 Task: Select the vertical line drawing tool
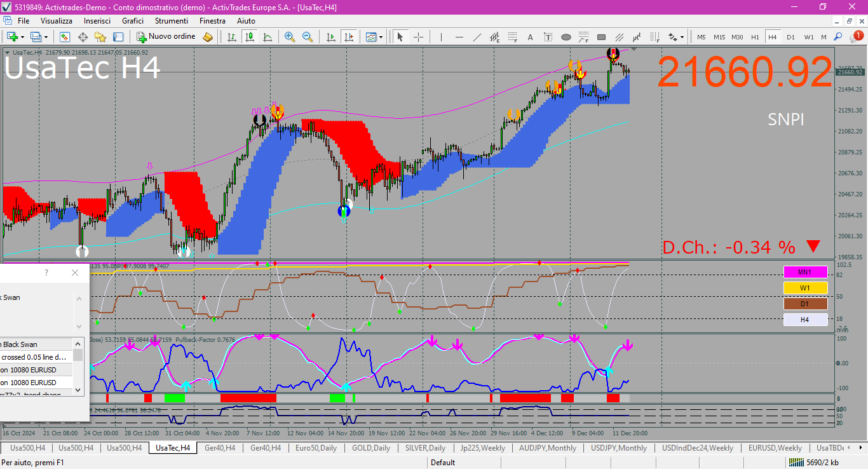pyautogui.click(x=441, y=37)
